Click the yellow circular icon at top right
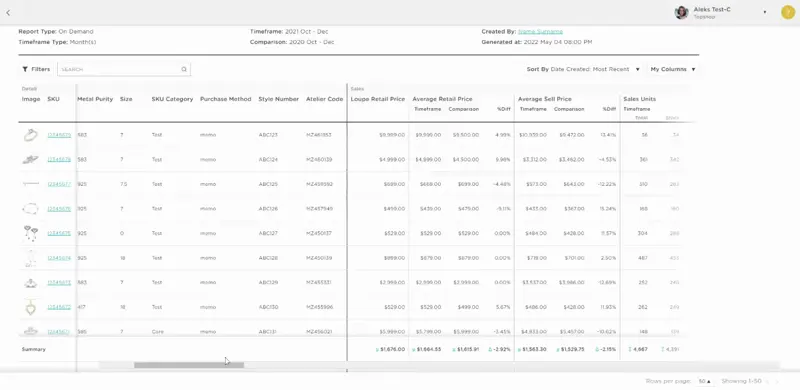This screenshot has height=390, width=800. 788,12
